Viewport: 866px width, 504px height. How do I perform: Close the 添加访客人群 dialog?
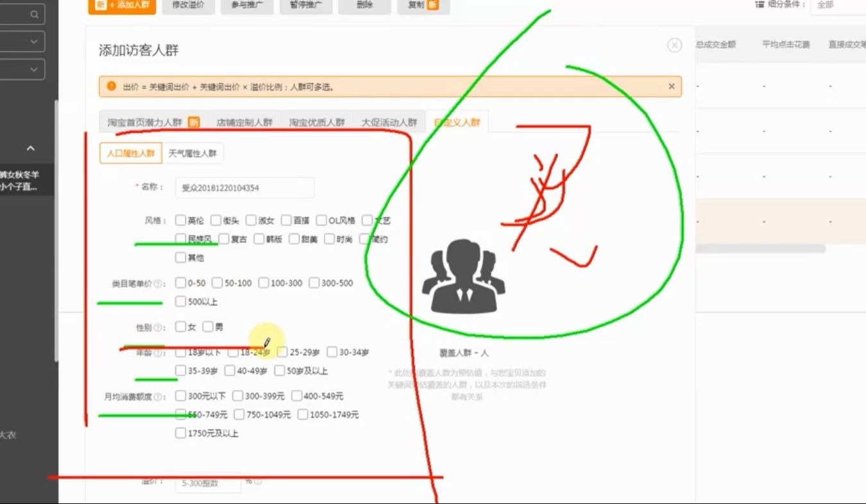tap(674, 45)
